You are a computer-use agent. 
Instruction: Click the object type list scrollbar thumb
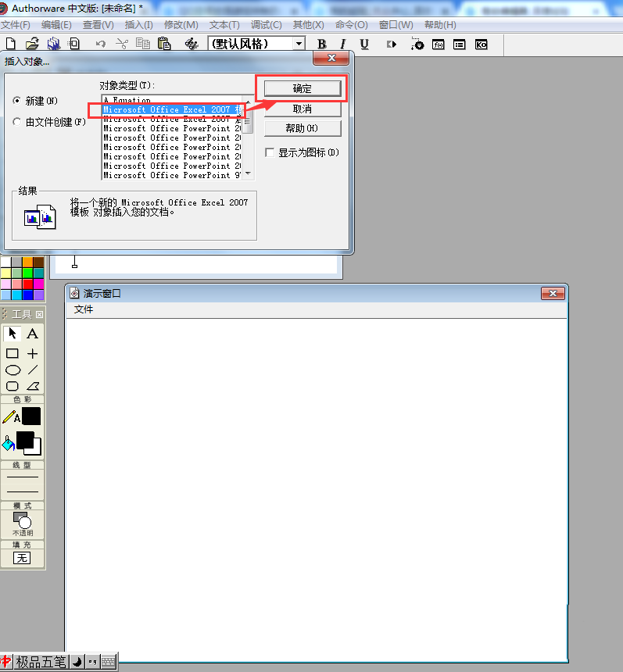248,122
